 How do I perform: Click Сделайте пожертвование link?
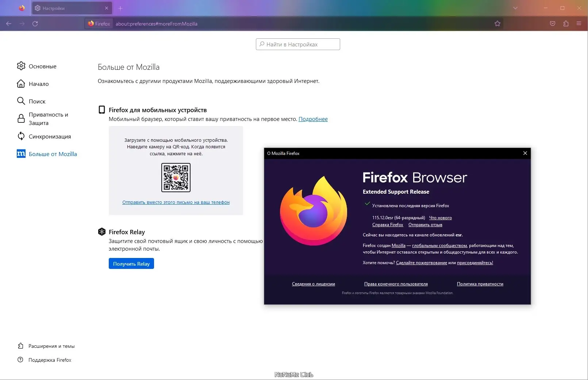(422, 263)
